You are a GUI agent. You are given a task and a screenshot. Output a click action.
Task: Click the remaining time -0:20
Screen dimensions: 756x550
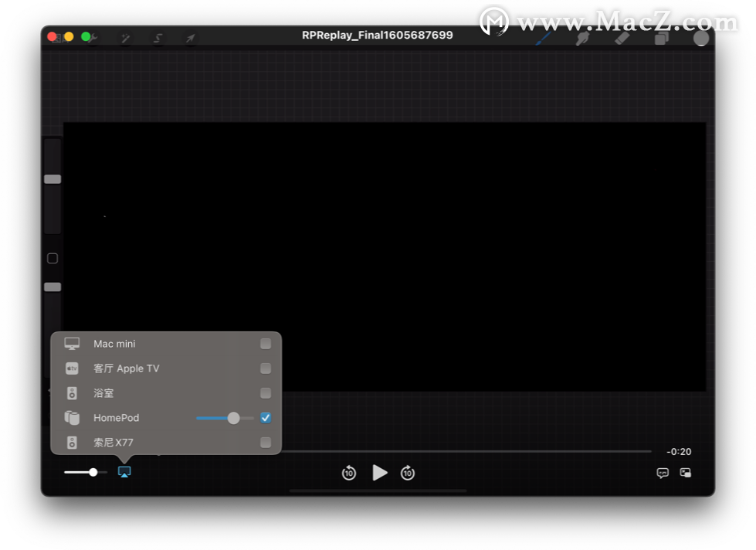click(679, 452)
